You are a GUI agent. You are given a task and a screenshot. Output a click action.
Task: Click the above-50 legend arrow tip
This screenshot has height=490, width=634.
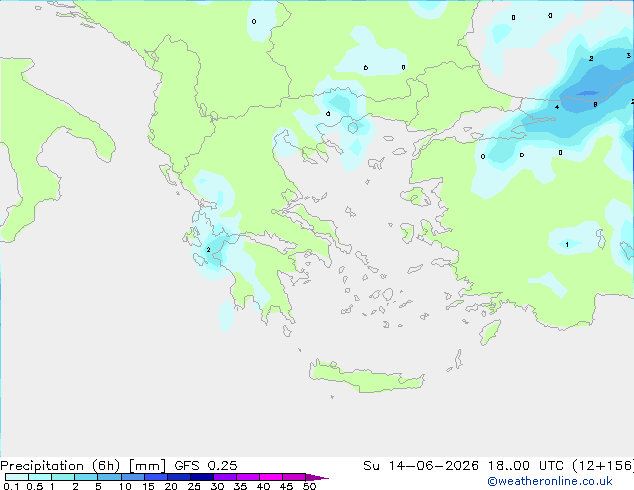[x=317, y=477]
